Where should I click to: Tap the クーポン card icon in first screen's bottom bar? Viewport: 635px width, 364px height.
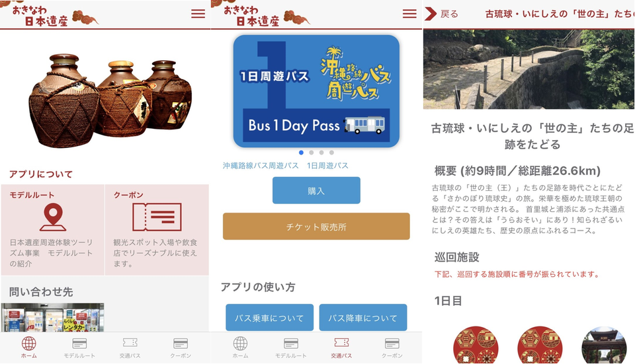180,344
